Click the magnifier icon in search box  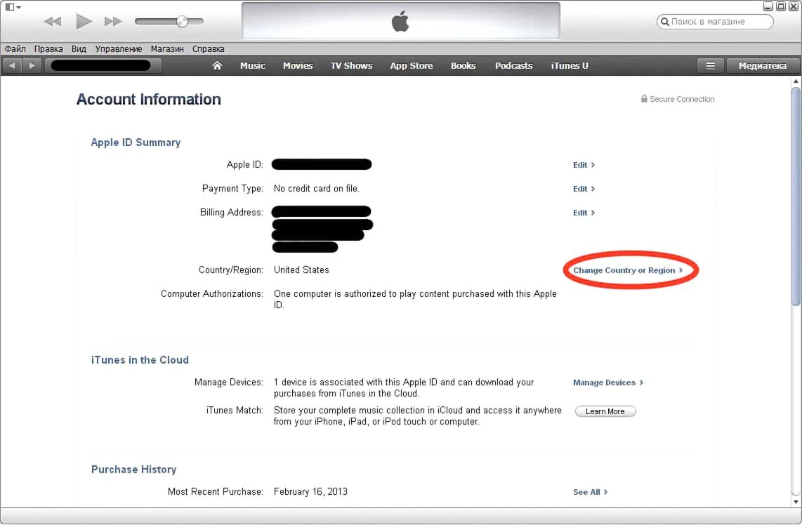665,22
